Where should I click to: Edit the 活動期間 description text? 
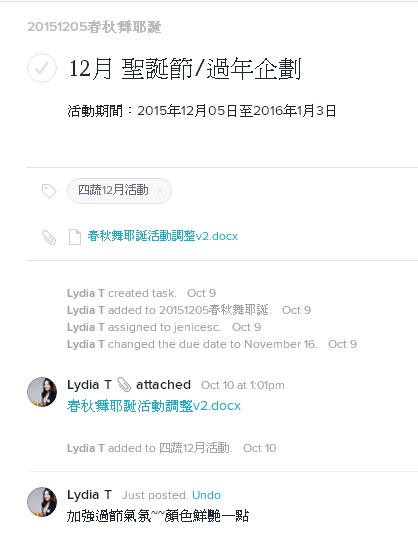(x=201, y=111)
